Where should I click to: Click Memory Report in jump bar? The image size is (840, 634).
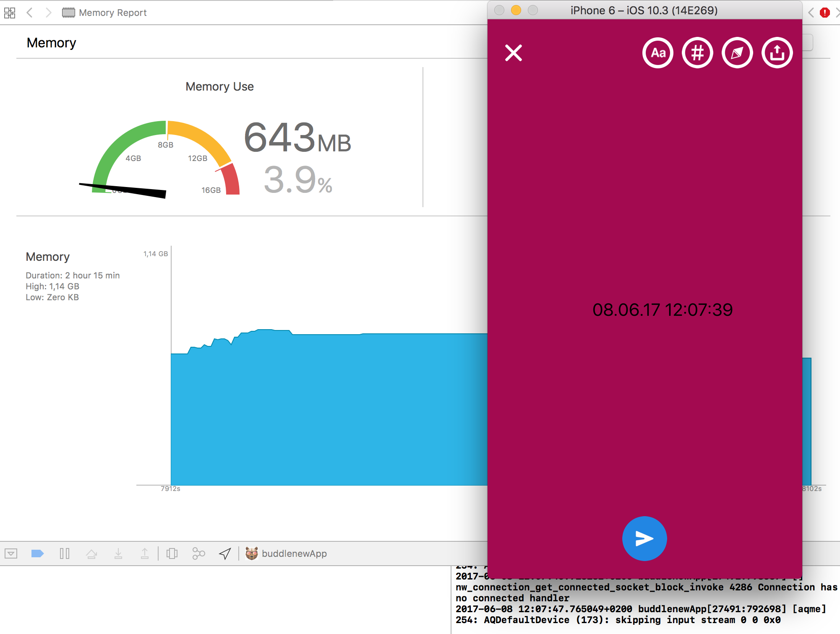pos(112,13)
